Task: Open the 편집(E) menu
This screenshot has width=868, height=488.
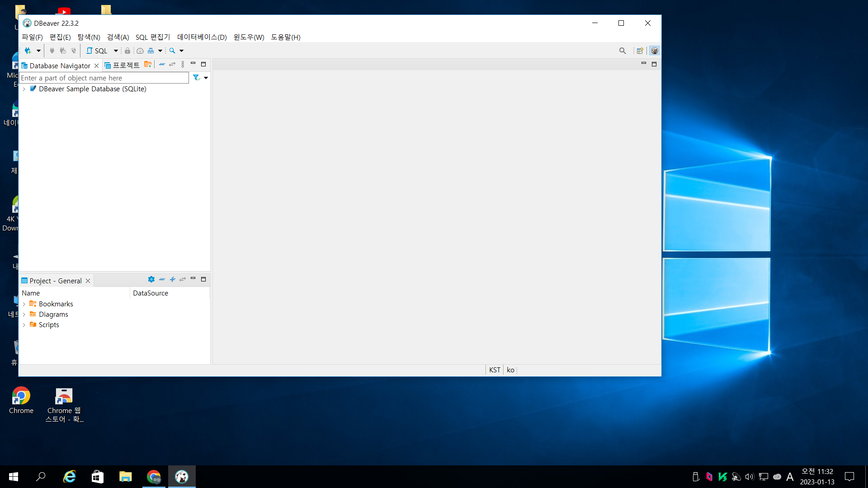Action: 60,37
